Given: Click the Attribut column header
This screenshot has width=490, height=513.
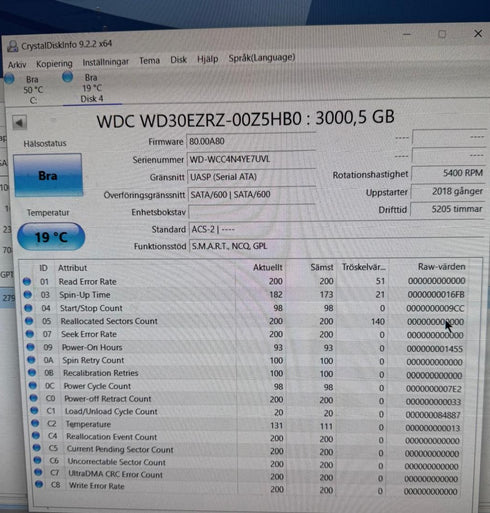Looking at the screenshot, I should (72, 268).
